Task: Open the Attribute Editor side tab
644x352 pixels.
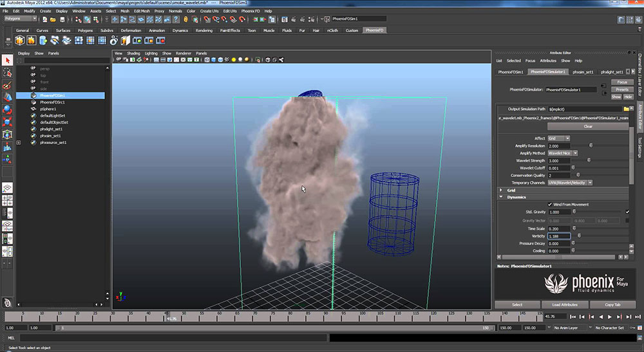Action: coord(639,117)
